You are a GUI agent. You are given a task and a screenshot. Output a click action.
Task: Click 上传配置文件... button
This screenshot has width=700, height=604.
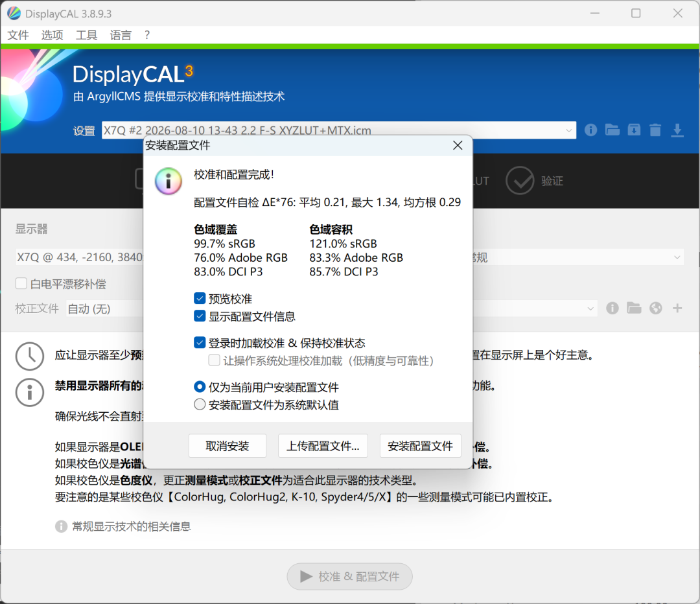[x=323, y=445]
